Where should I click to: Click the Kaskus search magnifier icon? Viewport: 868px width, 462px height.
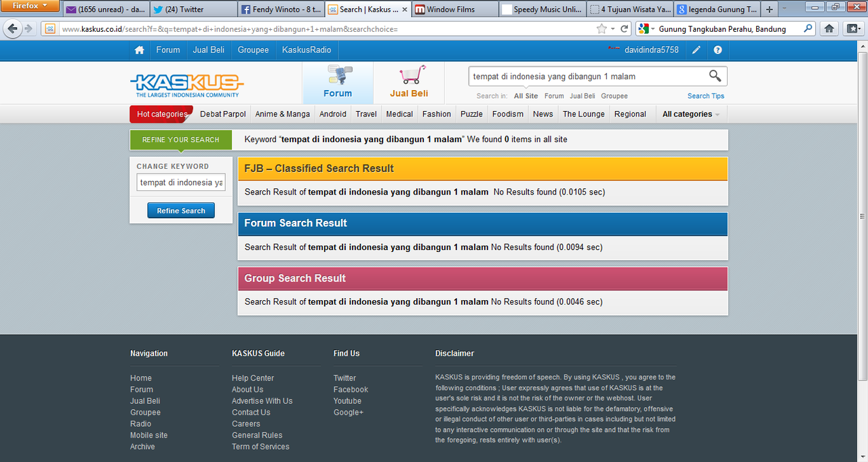(715, 76)
